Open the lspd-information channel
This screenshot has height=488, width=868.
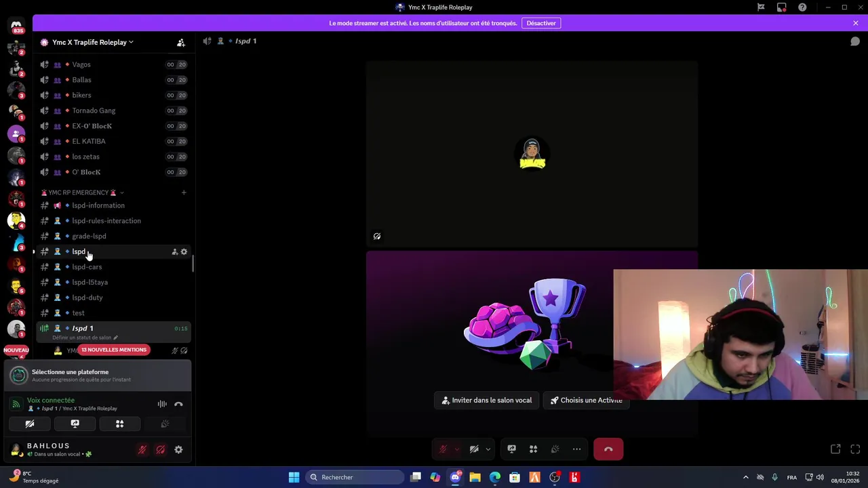pyautogui.click(x=113, y=205)
